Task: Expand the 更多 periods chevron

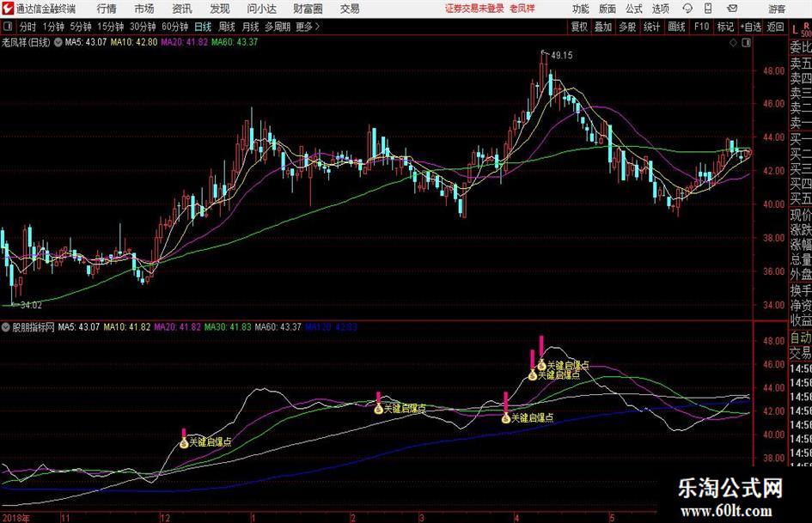Action: click(x=317, y=27)
